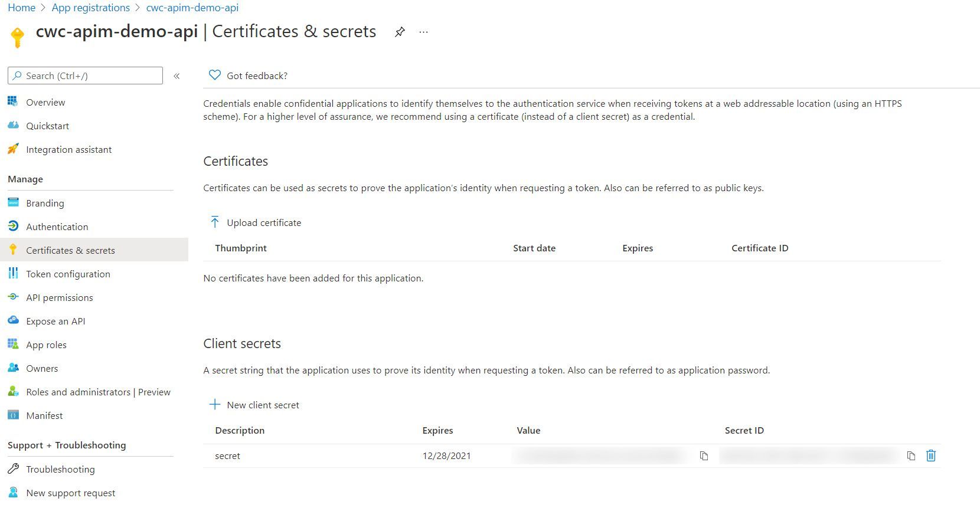Open the API permissions section
Viewport: 980px width, 508px height.
59,297
